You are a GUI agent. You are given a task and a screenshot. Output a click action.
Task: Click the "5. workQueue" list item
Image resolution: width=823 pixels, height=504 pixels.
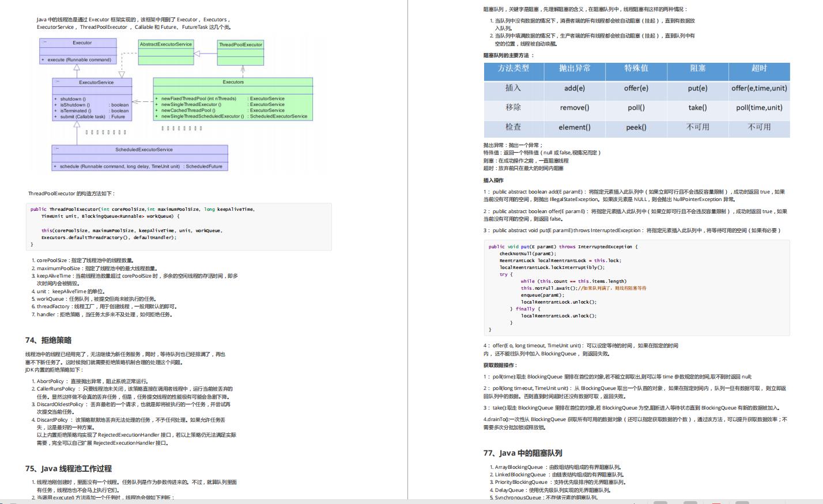pos(94,299)
